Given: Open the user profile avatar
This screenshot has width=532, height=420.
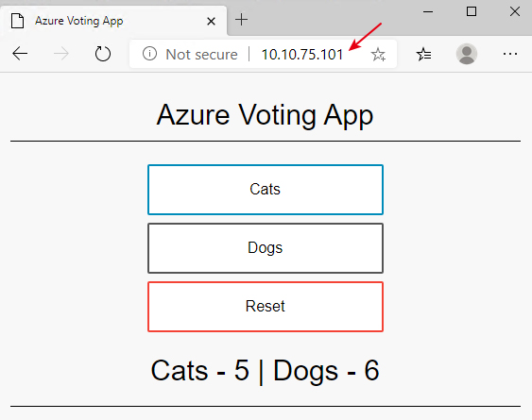Looking at the screenshot, I should 467,54.
